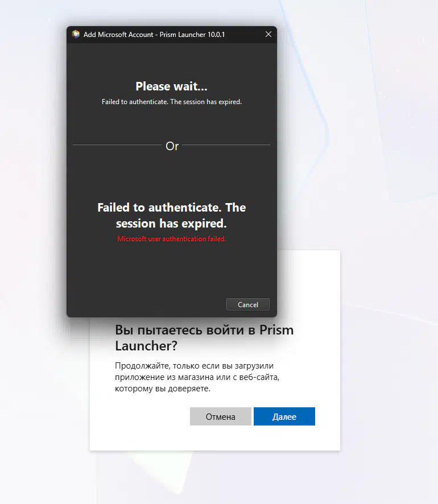
Task: Click the divider line left of 'Or'
Action: point(117,144)
